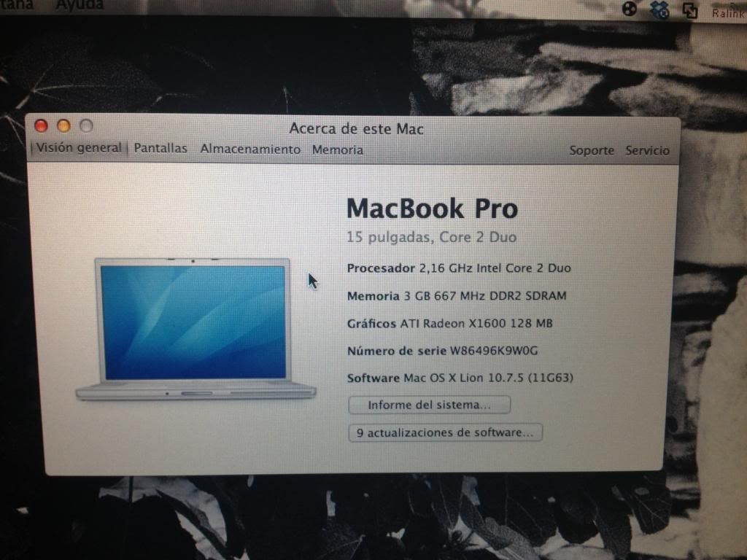Open the Pantallas tab
This screenshot has height=560, width=747.
click(x=160, y=148)
